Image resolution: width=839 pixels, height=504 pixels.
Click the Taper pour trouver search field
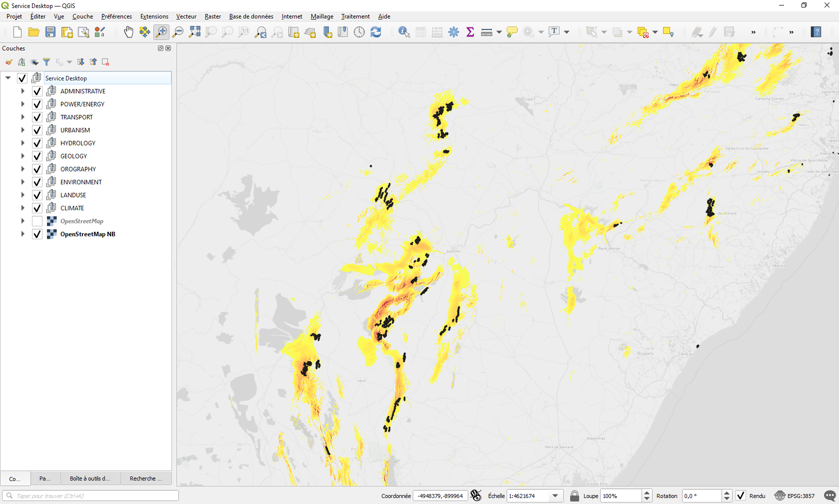coord(90,496)
